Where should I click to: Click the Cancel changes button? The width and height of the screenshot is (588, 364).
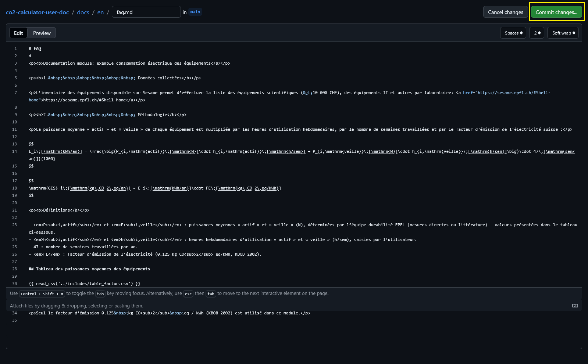pos(505,12)
